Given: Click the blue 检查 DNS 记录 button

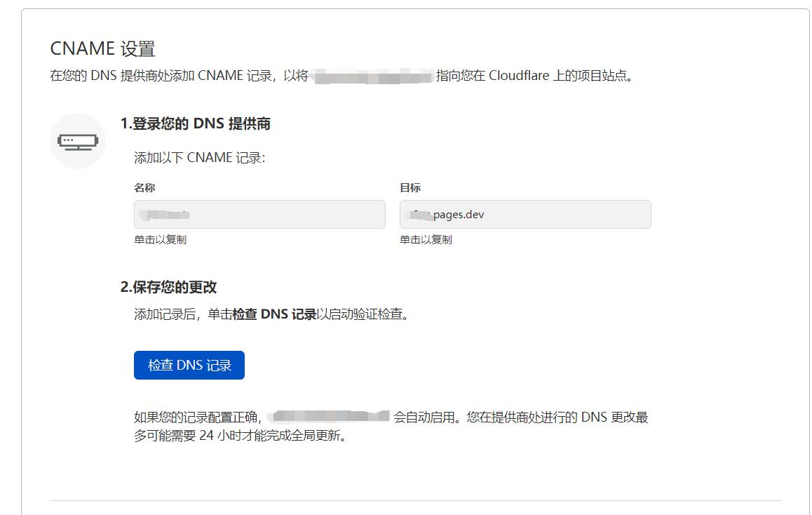Looking at the screenshot, I should coord(189,365).
